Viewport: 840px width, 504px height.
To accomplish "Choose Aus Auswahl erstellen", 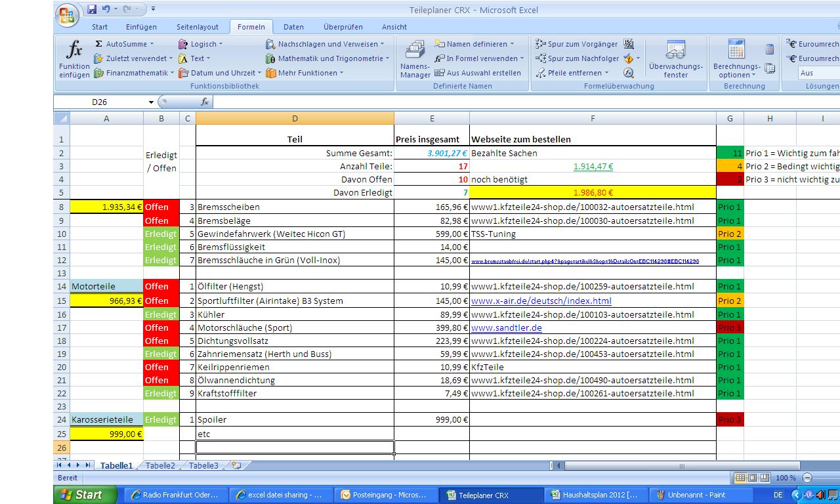I will [x=478, y=73].
